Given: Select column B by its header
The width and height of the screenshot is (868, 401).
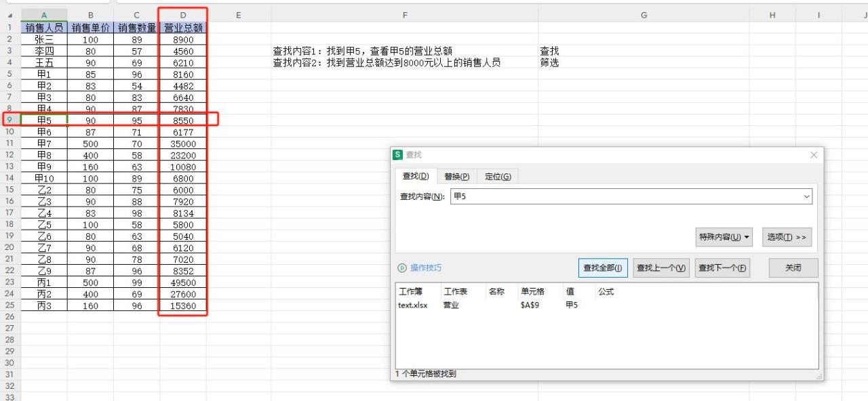Looking at the screenshot, I should click(91, 15).
